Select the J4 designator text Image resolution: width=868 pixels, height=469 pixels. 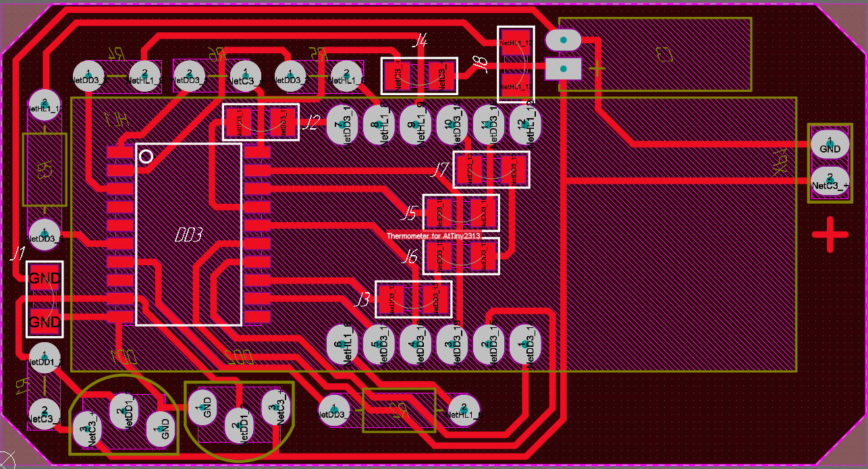pos(420,41)
